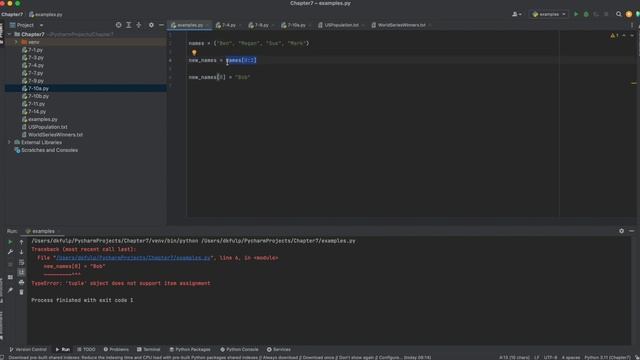Open Python Packages tool window
The height and width of the screenshot is (360, 640).
click(x=190, y=349)
